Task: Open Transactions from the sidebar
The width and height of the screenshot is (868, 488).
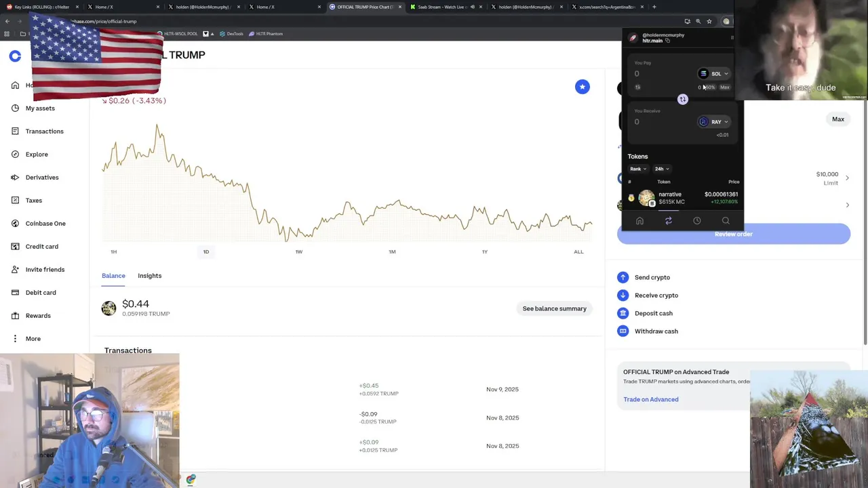Action: click(x=37, y=131)
